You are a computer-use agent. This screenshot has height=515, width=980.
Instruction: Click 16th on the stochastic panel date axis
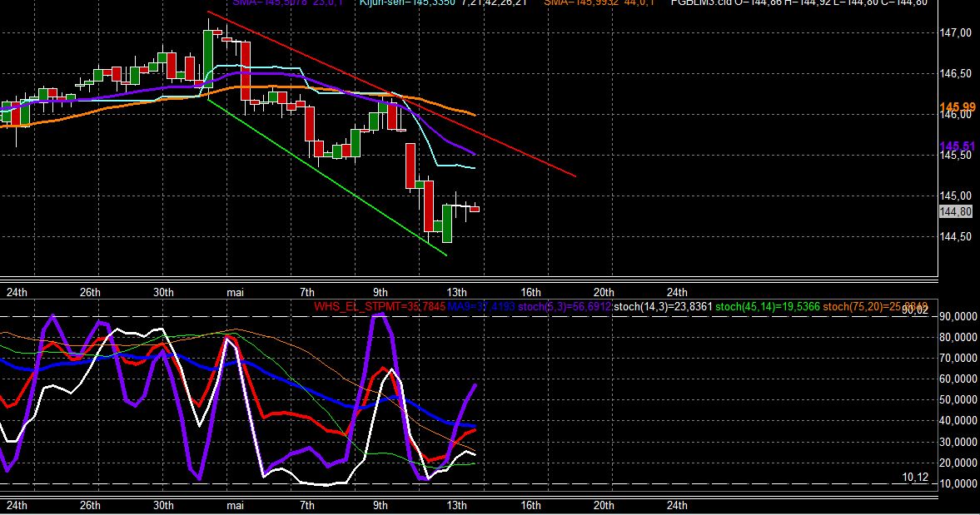[x=530, y=506]
